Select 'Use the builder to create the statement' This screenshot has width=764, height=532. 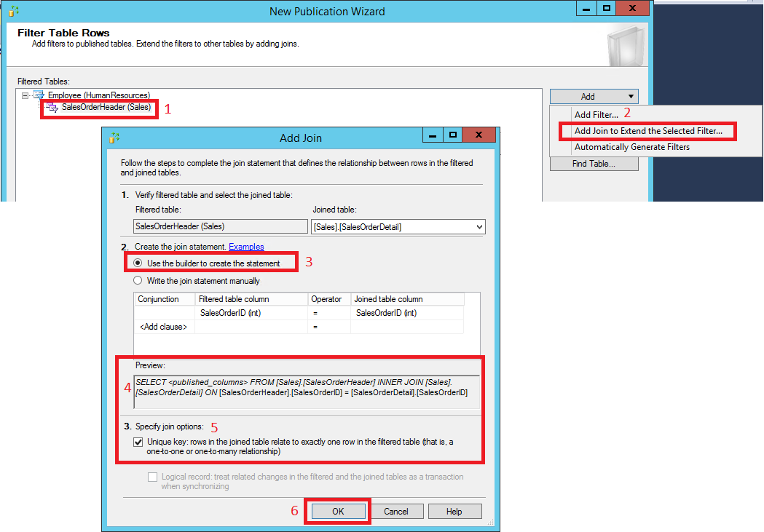pyautogui.click(x=136, y=262)
